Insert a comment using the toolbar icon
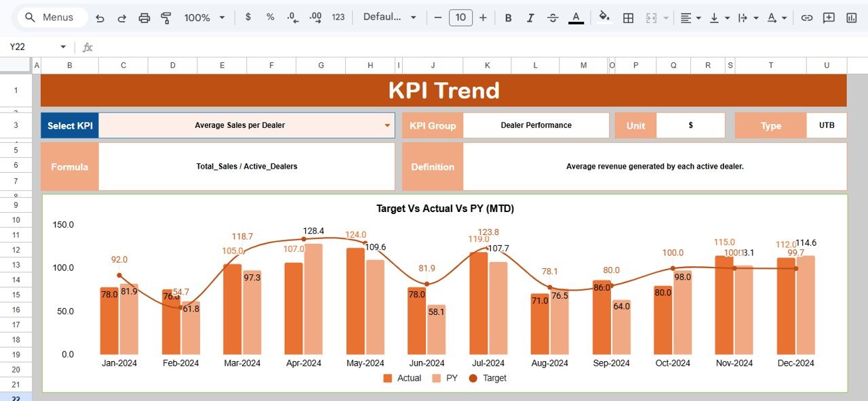The width and height of the screenshot is (868, 401). (x=829, y=18)
